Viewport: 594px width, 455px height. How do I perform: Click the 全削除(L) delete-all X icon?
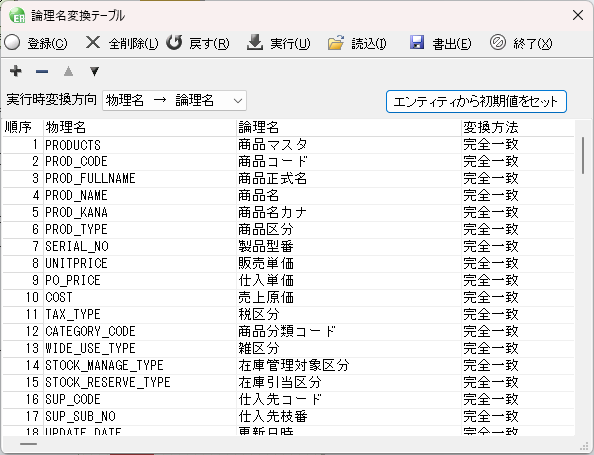tap(93, 42)
